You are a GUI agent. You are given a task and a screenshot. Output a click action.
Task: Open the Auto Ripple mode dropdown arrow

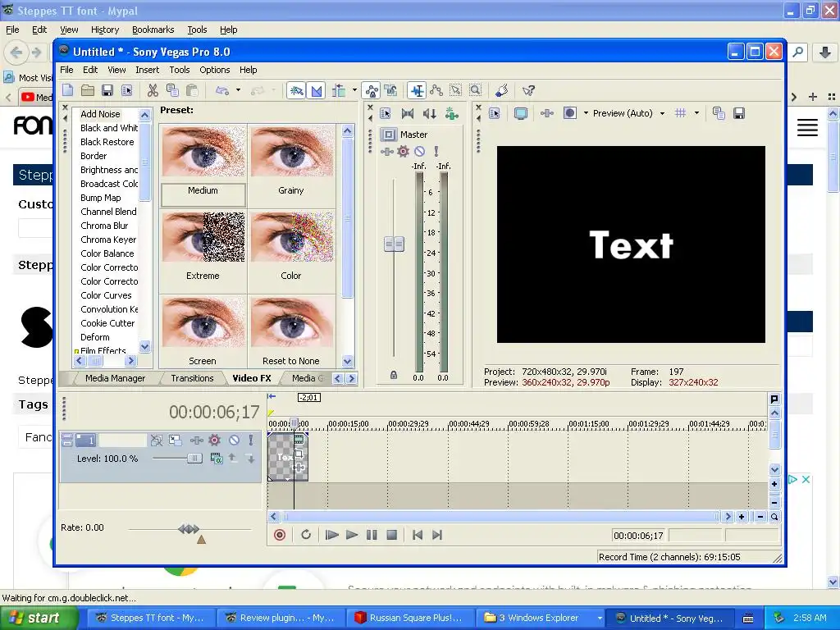tap(354, 90)
